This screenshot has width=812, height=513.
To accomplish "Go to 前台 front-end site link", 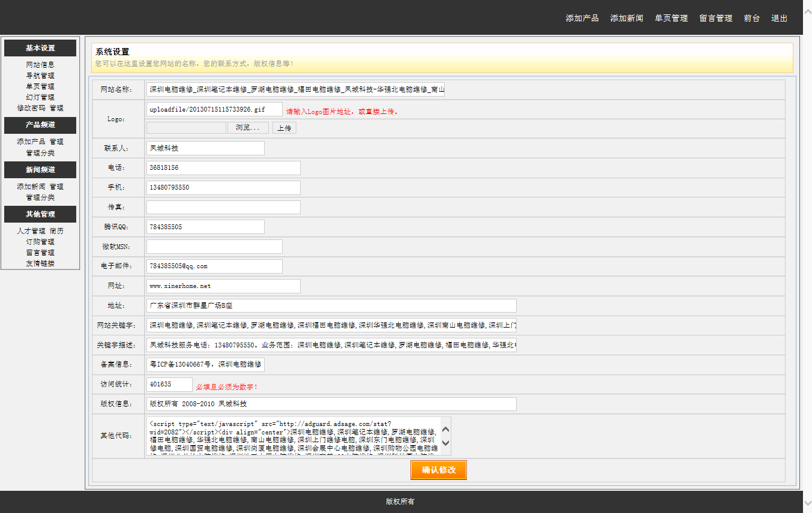I will point(751,19).
